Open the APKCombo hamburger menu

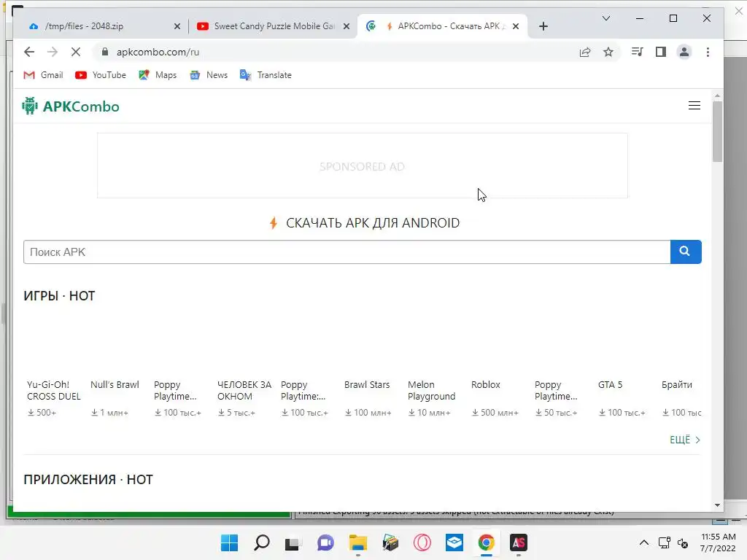point(694,106)
